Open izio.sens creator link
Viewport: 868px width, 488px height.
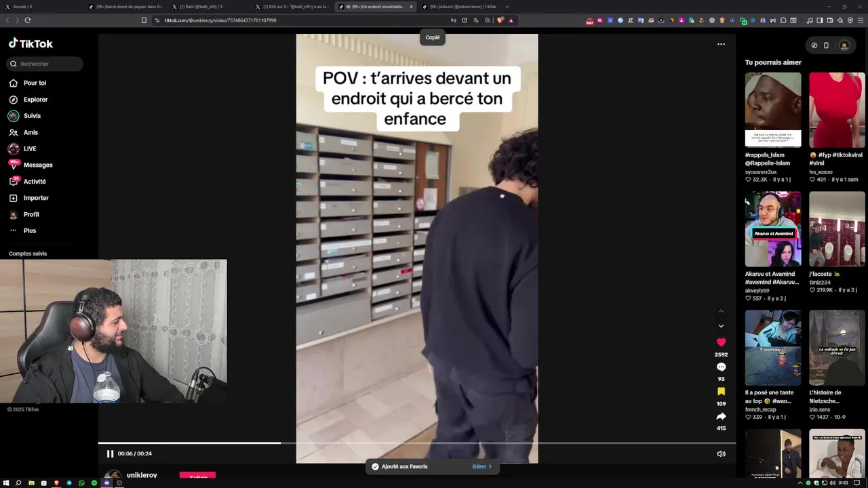point(821,409)
